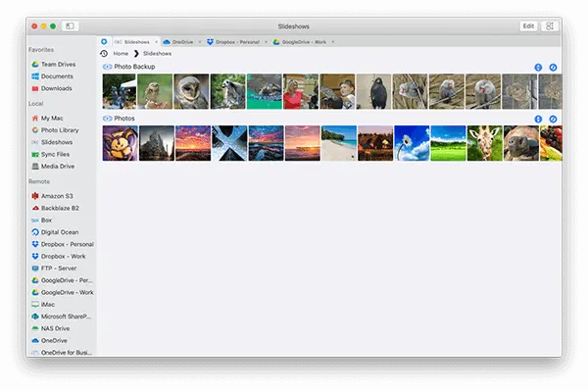
Task: Click the round edit icon for Photo Backup
Action: tap(553, 68)
